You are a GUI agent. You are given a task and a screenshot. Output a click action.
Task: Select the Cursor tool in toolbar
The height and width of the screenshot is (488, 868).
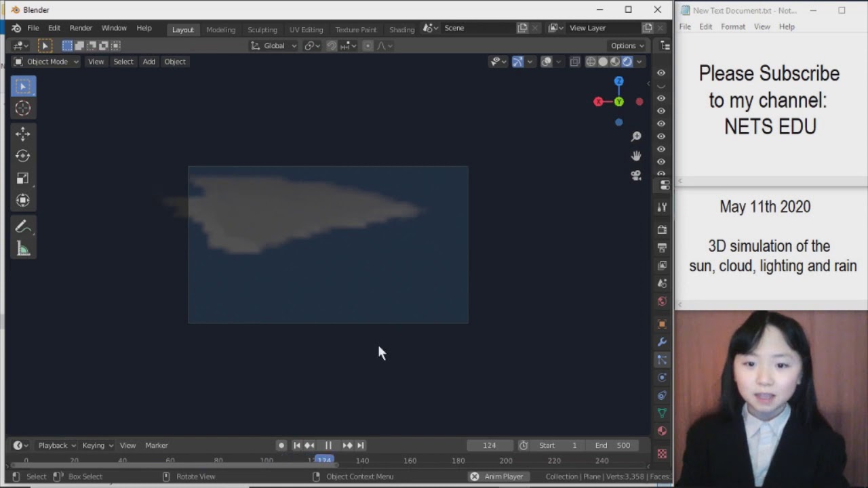pos(23,108)
